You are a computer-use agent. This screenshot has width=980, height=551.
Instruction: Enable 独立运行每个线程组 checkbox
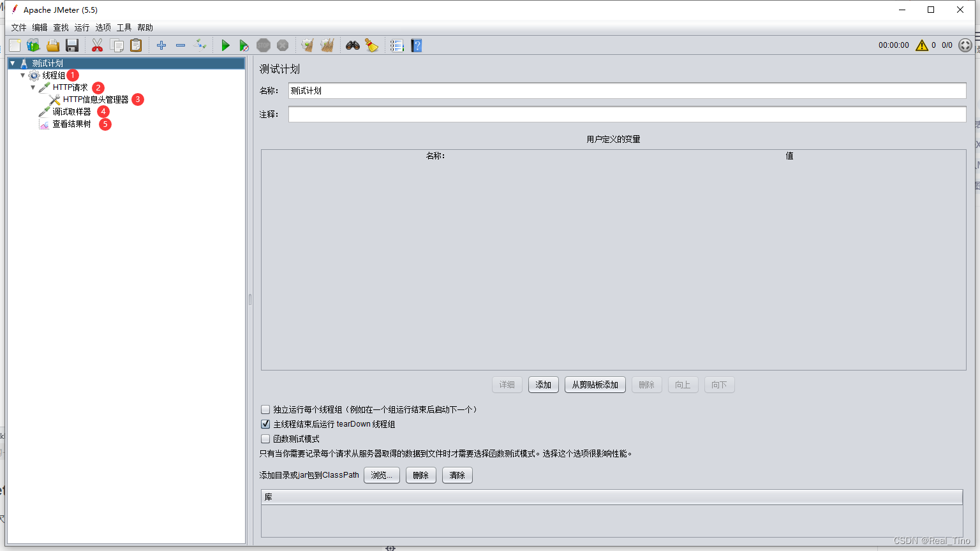(x=265, y=409)
